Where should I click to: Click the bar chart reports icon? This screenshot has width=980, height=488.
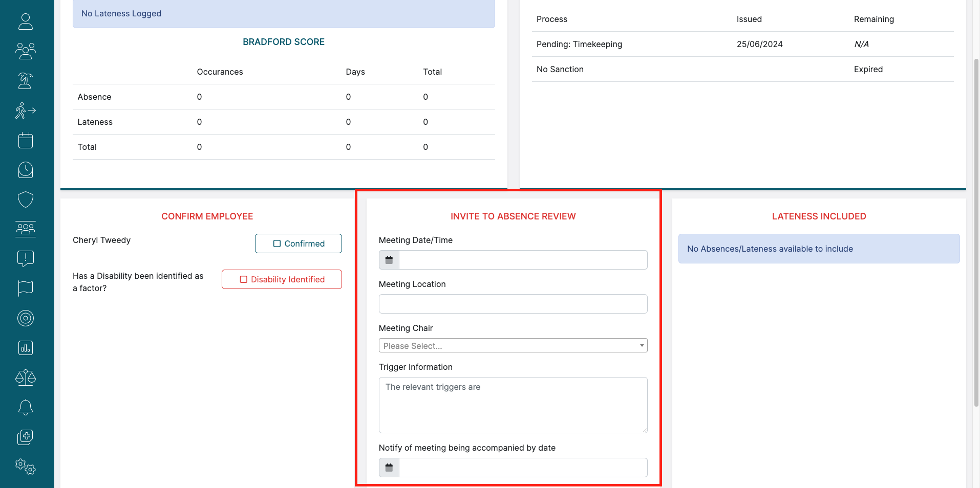tap(26, 348)
